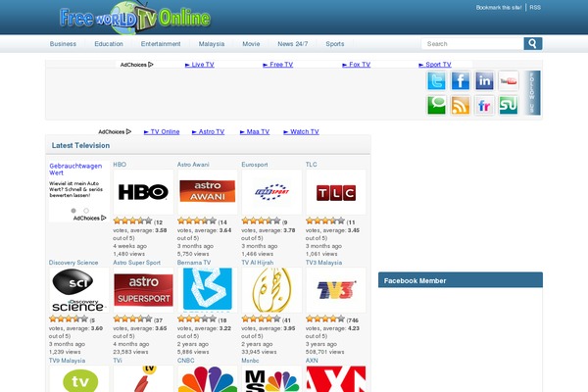Open the Education menu category
The image size is (588, 392).
[109, 44]
